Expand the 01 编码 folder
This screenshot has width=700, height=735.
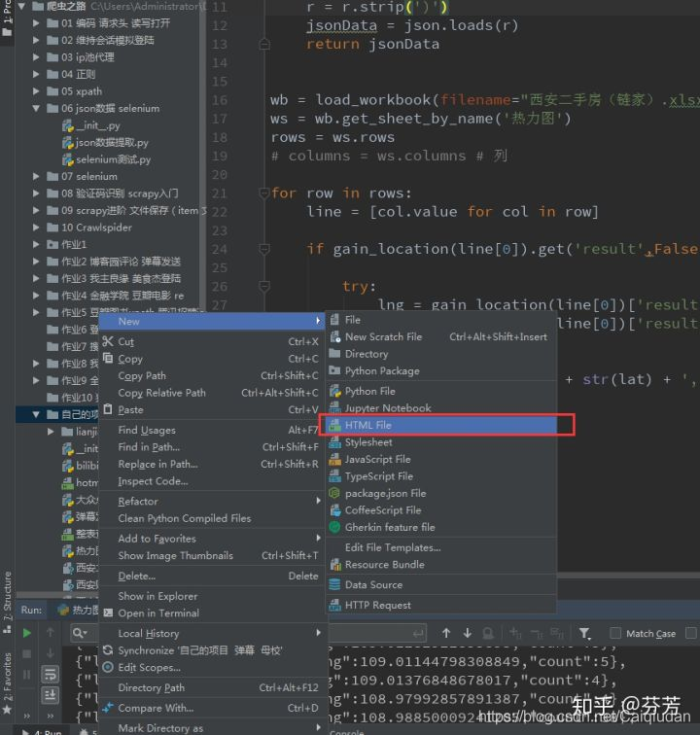(36, 23)
